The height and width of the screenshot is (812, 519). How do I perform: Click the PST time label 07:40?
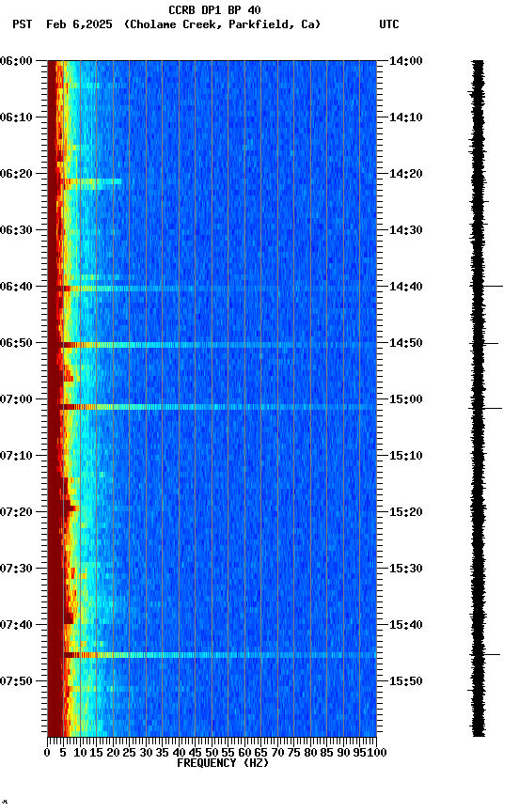pos(16,626)
